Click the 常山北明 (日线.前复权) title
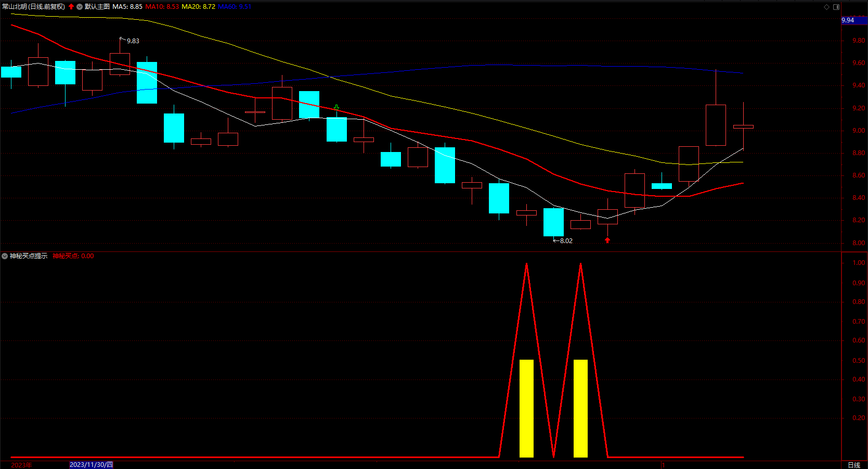Screen dimensions: 868x469 click(x=34, y=7)
